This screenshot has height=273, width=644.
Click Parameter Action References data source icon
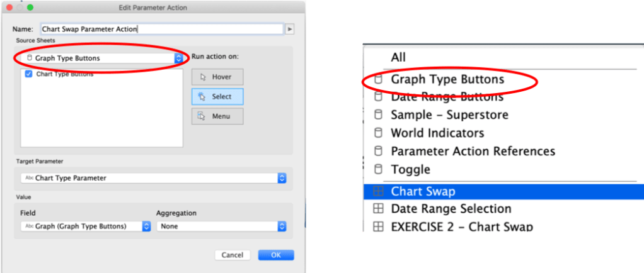pos(378,152)
